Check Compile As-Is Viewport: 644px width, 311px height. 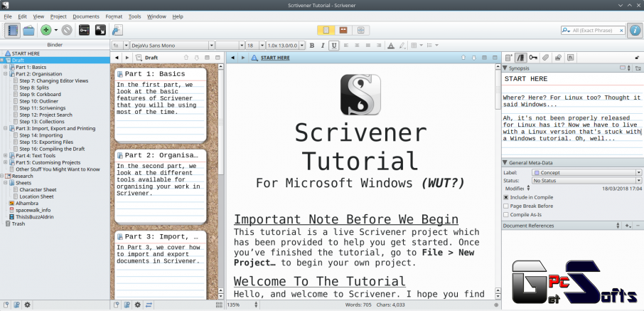click(x=506, y=215)
